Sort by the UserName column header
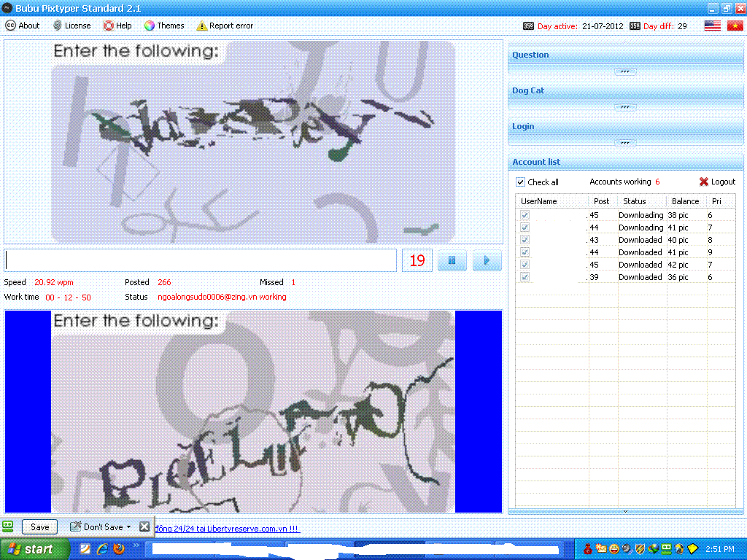 click(x=551, y=201)
